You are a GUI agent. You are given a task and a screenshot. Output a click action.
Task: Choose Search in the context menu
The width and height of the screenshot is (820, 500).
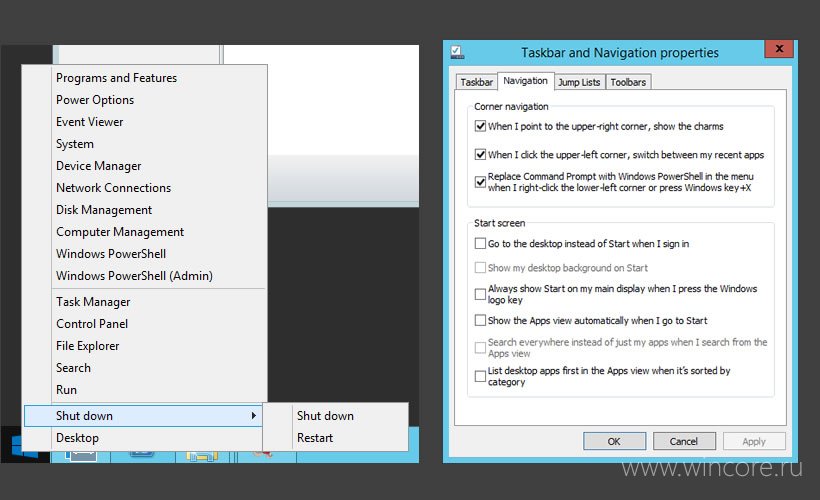click(143, 368)
